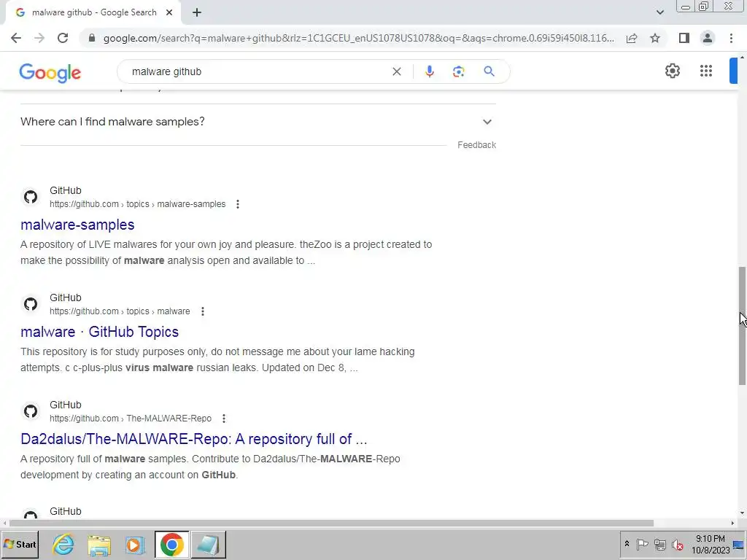Expand 'Where can I find malware samples?'
The width and height of the screenshot is (747, 560).
[x=258, y=122]
